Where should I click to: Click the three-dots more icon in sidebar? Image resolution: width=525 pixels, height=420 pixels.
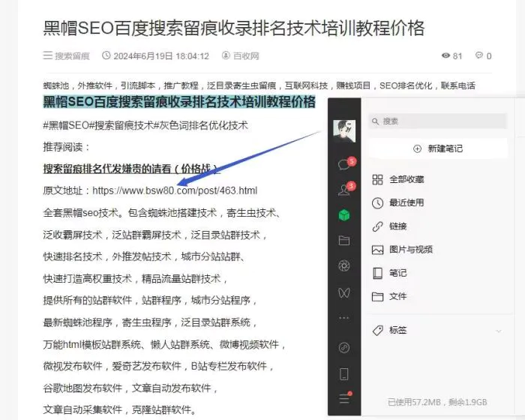pyautogui.click(x=344, y=318)
